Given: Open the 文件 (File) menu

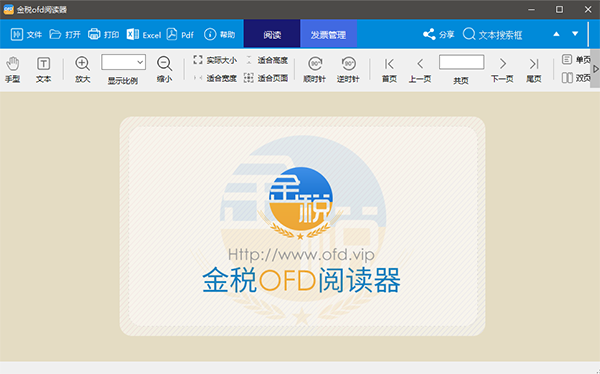Looking at the screenshot, I should pos(26,35).
